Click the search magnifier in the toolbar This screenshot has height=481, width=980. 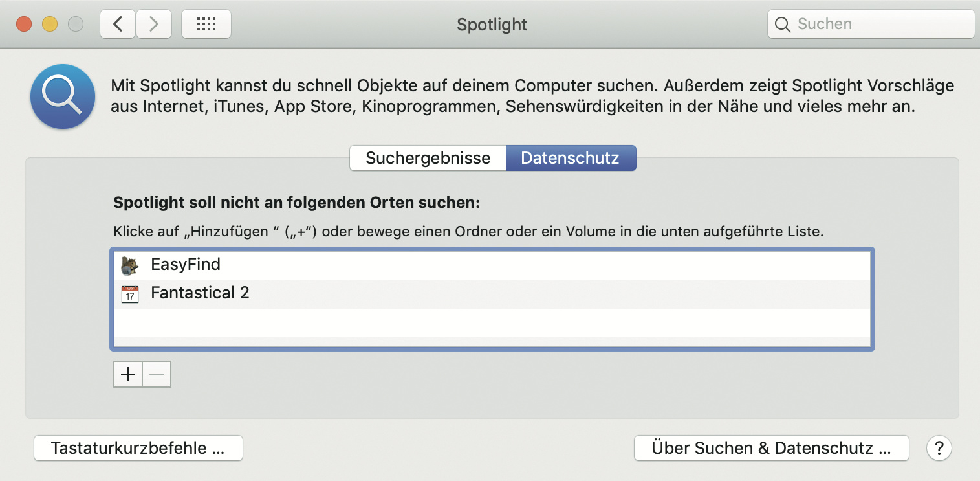click(783, 25)
